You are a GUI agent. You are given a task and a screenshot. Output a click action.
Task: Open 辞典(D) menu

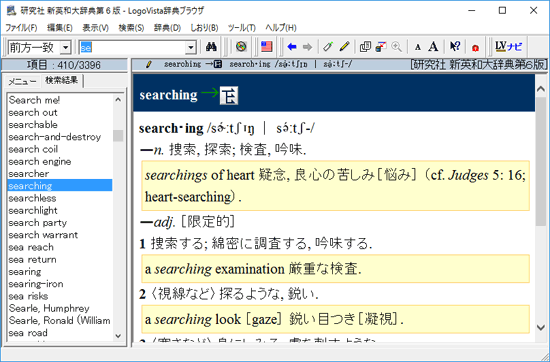[167, 28]
